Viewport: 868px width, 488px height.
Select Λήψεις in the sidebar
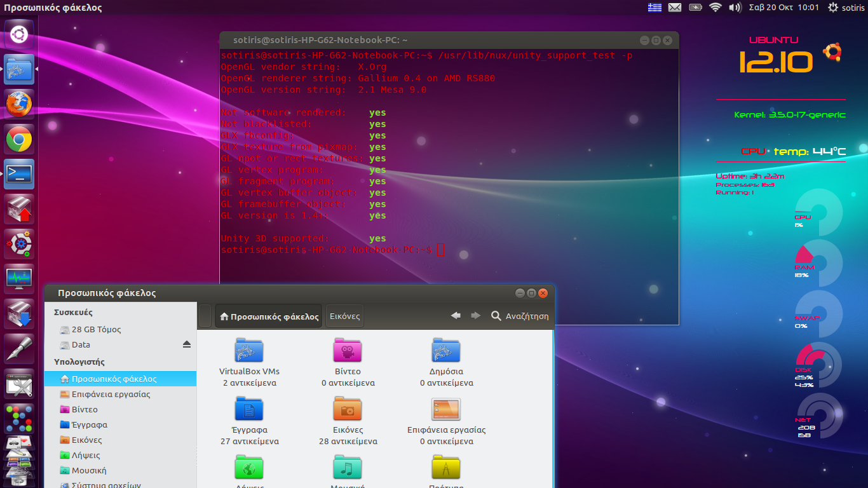pos(121,455)
